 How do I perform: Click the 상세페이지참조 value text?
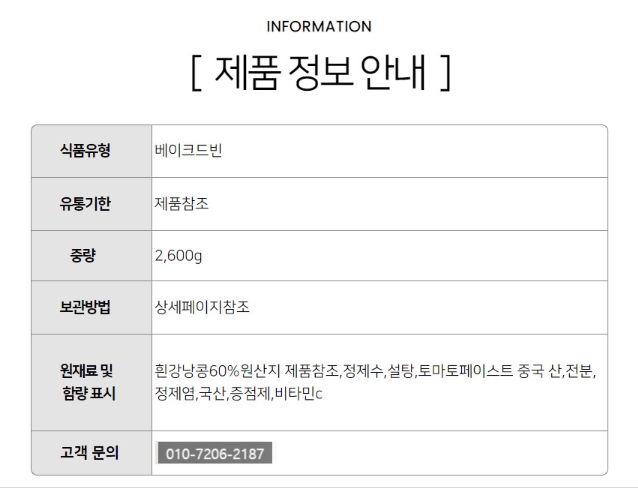point(202,307)
